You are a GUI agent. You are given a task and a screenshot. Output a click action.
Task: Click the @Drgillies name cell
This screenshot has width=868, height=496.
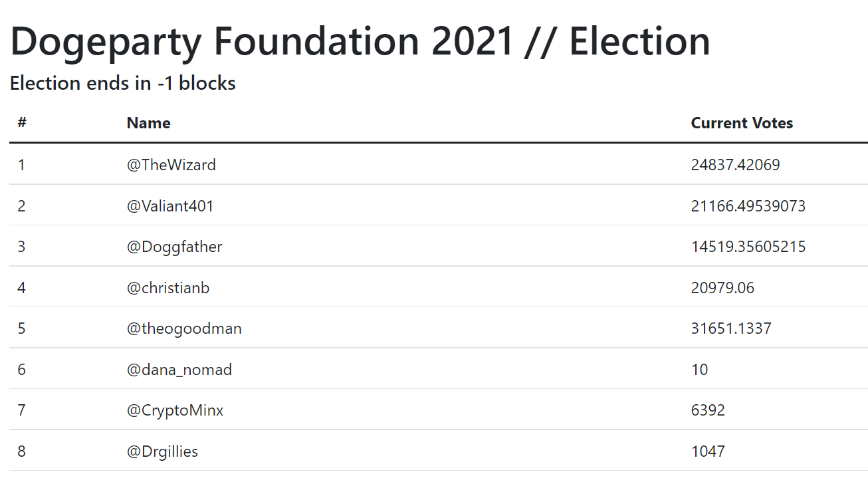tap(163, 451)
